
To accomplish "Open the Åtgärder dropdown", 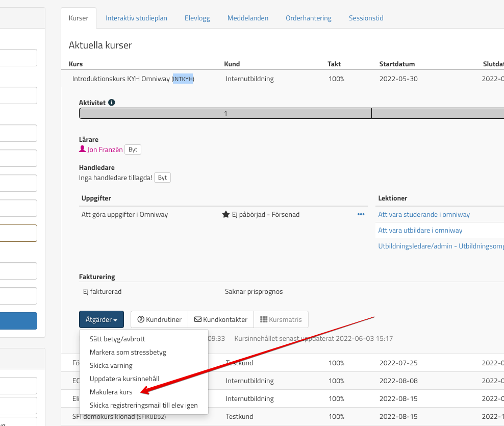I will pos(101,319).
